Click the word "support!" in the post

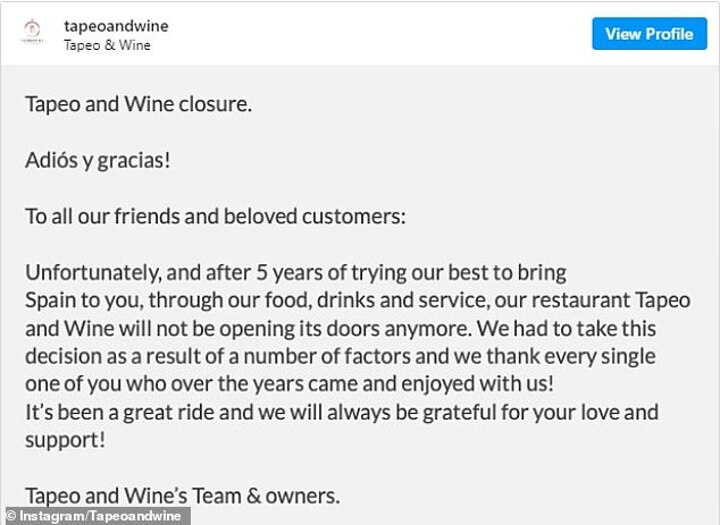[62, 439]
